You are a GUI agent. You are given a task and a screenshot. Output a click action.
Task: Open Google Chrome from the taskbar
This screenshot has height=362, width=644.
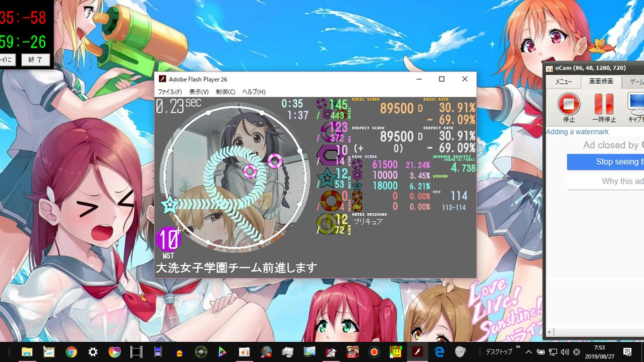(71, 352)
